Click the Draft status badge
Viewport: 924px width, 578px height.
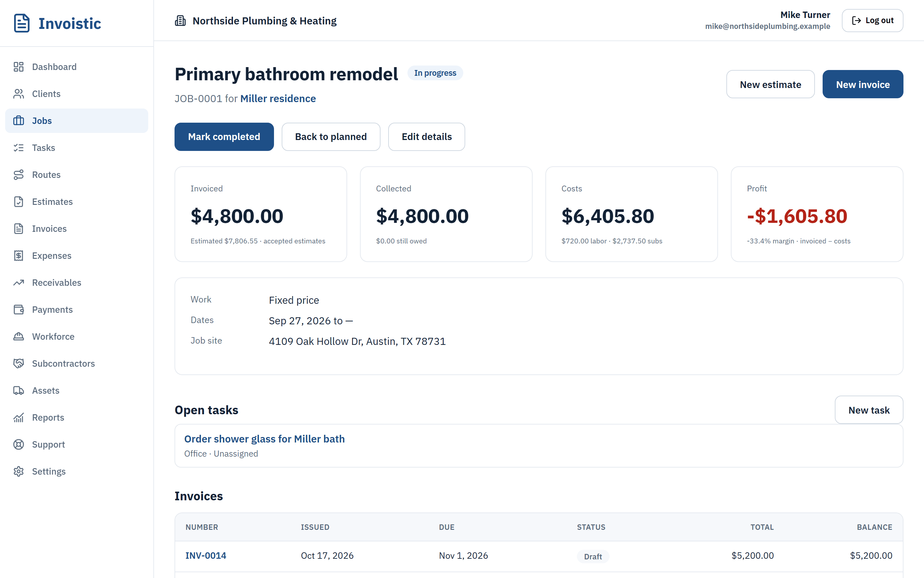[x=593, y=556]
